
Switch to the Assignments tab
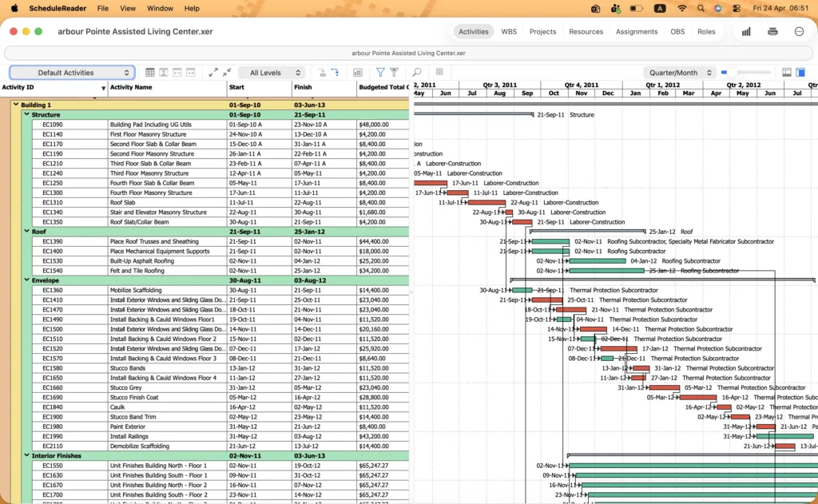pos(637,32)
